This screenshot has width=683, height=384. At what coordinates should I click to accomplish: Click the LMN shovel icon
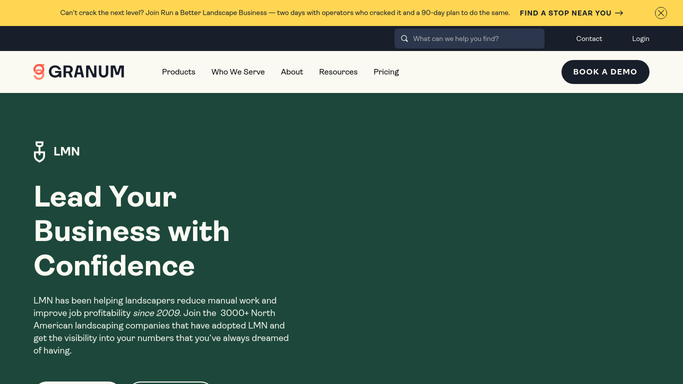coord(40,152)
